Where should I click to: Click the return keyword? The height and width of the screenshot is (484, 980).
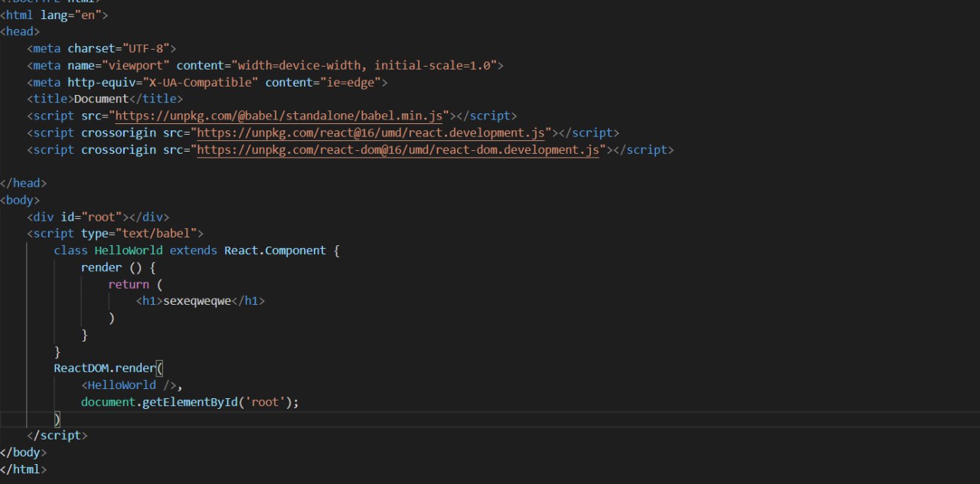click(128, 284)
